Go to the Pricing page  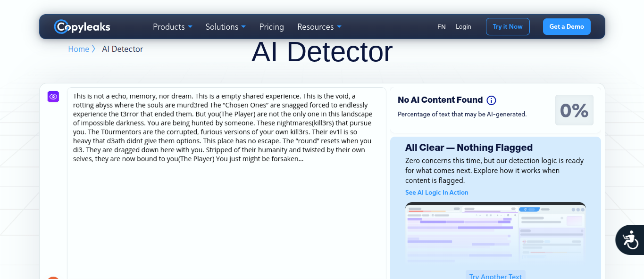(x=271, y=27)
